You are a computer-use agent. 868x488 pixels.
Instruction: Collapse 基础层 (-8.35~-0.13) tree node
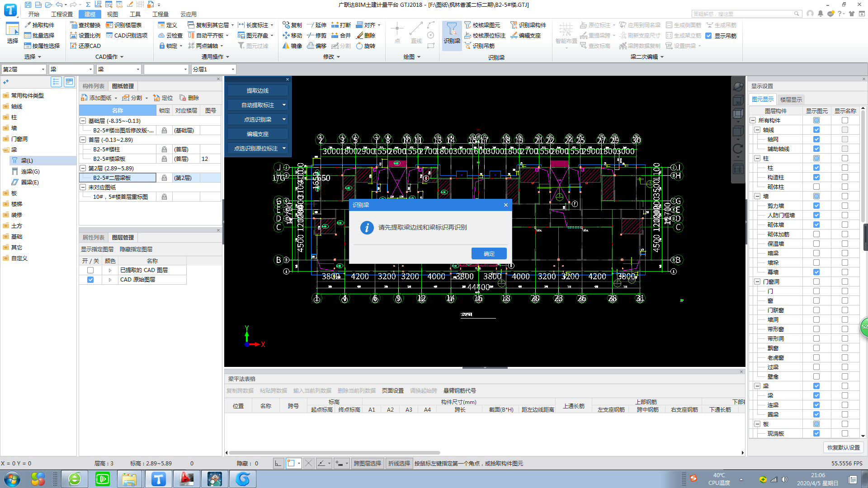83,121
